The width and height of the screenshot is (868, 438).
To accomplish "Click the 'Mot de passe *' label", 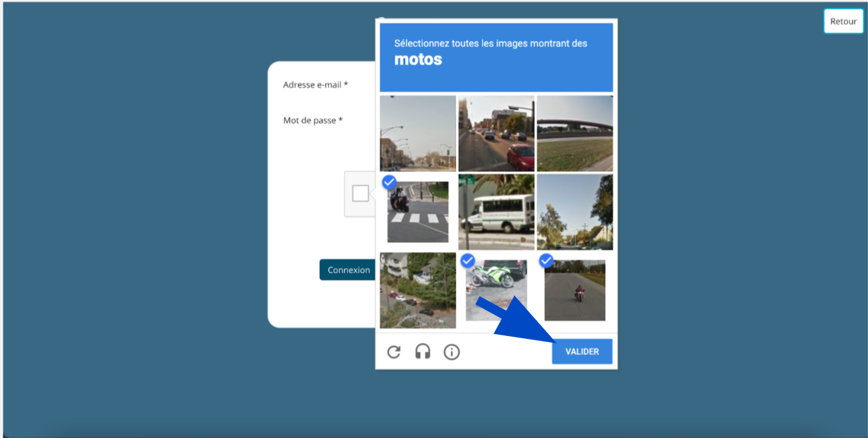I will click(313, 120).
